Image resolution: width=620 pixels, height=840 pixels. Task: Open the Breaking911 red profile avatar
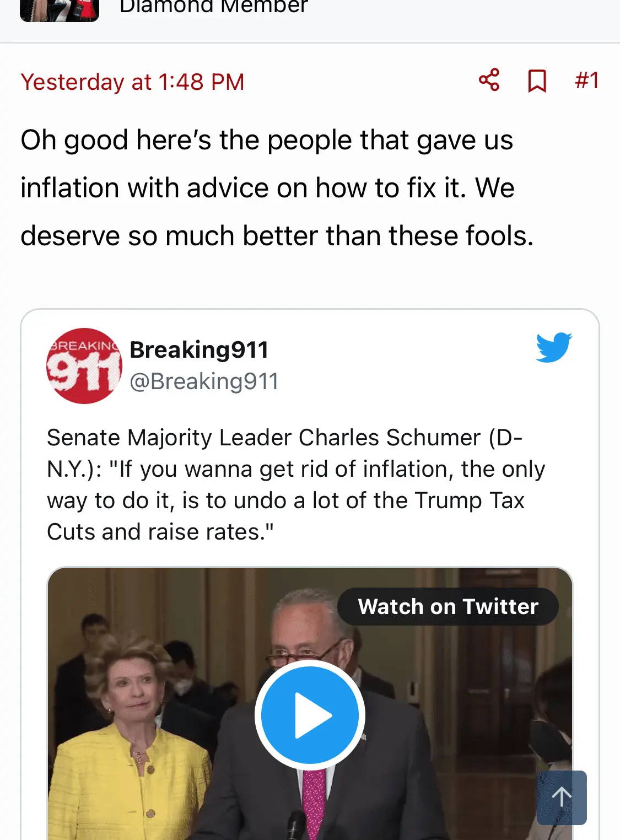coord(84,366)
